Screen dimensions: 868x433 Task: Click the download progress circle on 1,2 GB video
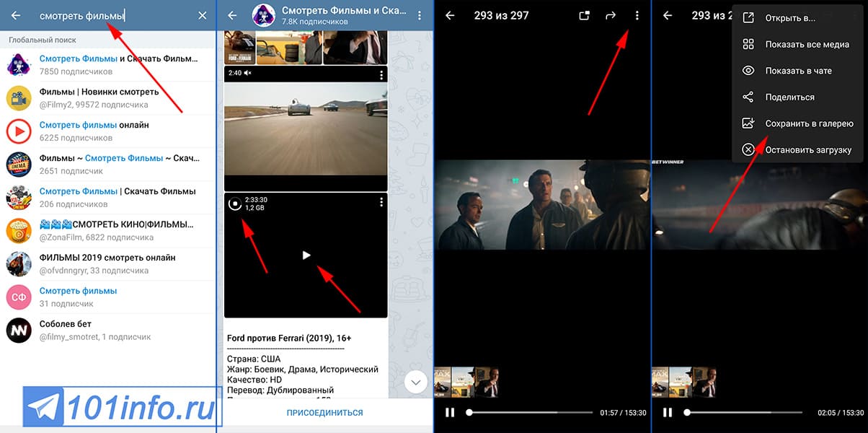234,204
